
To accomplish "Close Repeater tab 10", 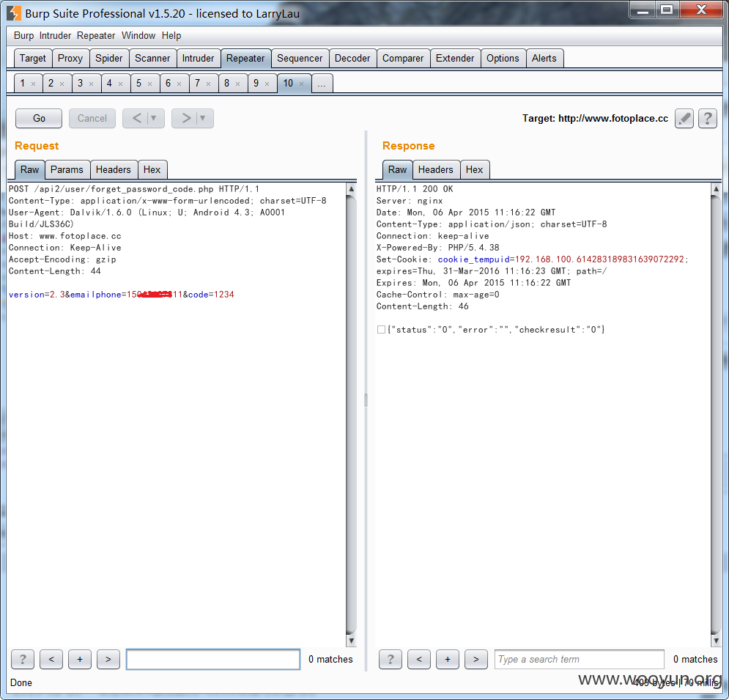I will (301, 84).
